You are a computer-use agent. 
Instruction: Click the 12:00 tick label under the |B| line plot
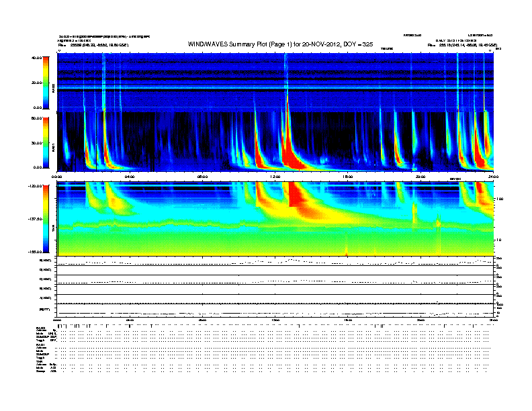click(x=275, y=320)
